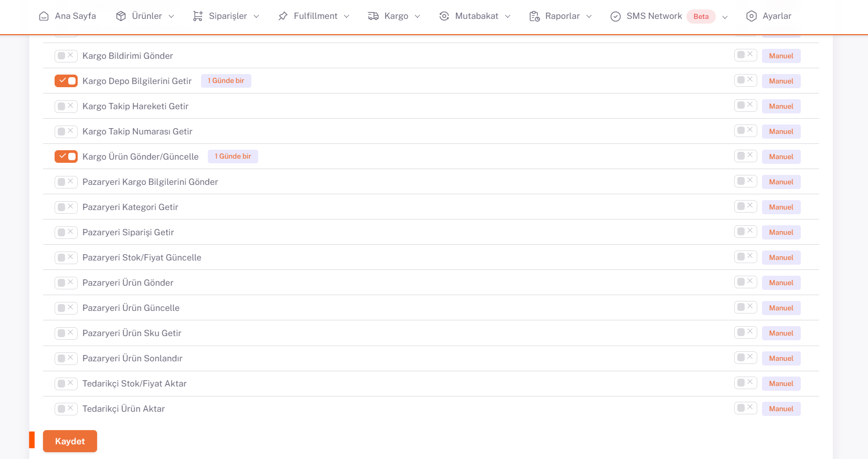868x459 pixels.
Task: Enable Tedarikçi Ürün Aktar left toggle
Action: point(66,409)
